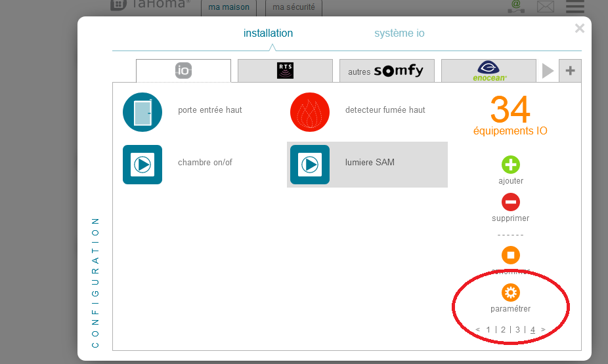Screen dimensions: 608x364
Task: Switch to the autres Somfy tab
Action: point(387,71)
